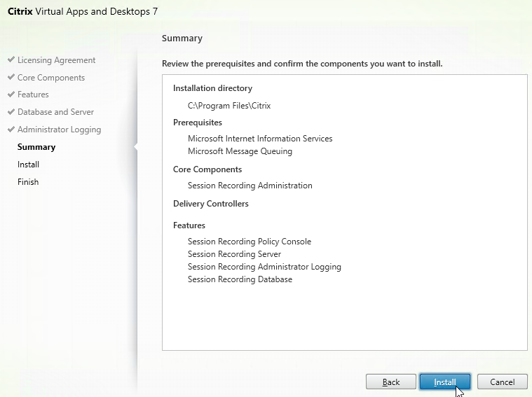Click the checkmark beside Administrator Logging
The width and height of the screenshot is (532, 397).
(x=11, y=129)
